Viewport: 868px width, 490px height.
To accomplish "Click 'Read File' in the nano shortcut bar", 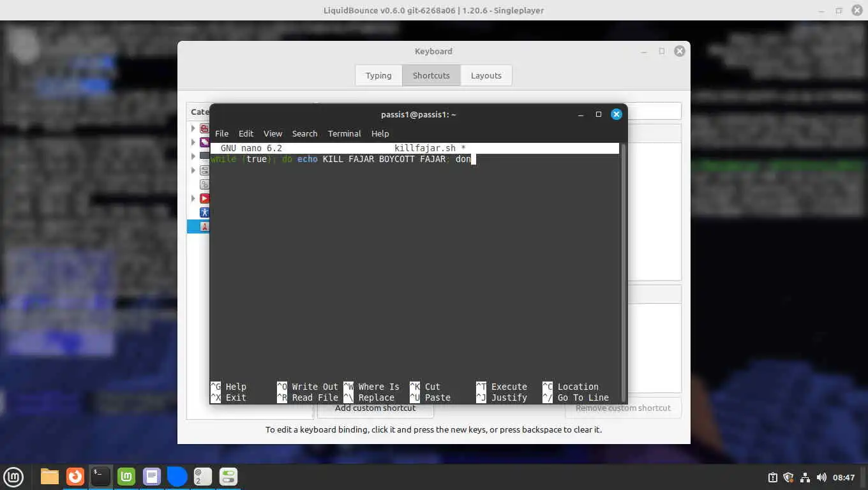I will pyautogui.click(x=315, y=397).
